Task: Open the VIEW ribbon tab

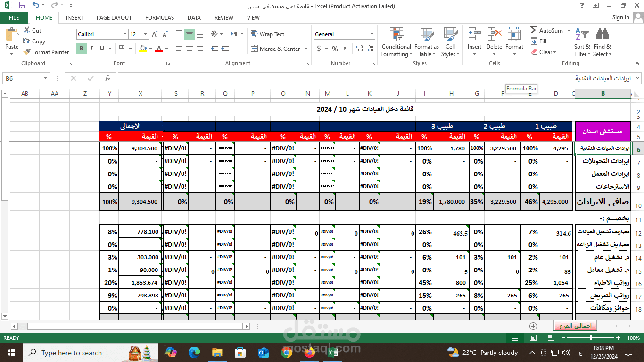Action: pos(253,18)
